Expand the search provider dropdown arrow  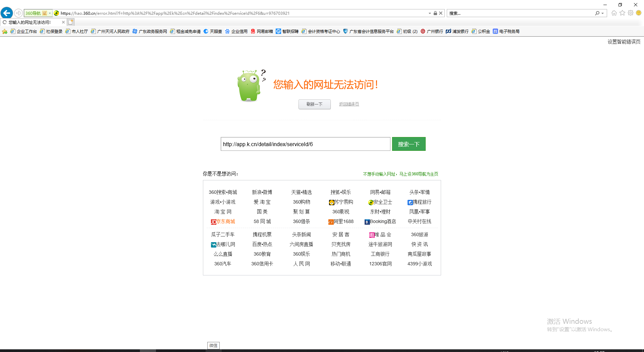click(x=603, y=13)
